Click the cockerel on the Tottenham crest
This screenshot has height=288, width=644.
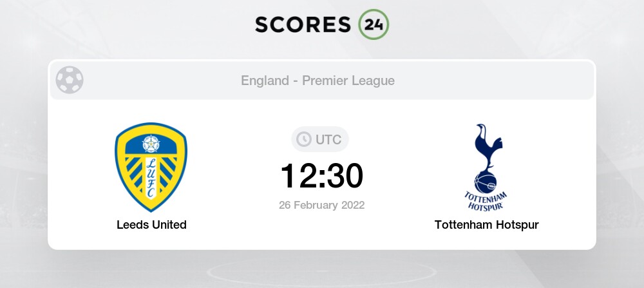[x=486, y=147]
